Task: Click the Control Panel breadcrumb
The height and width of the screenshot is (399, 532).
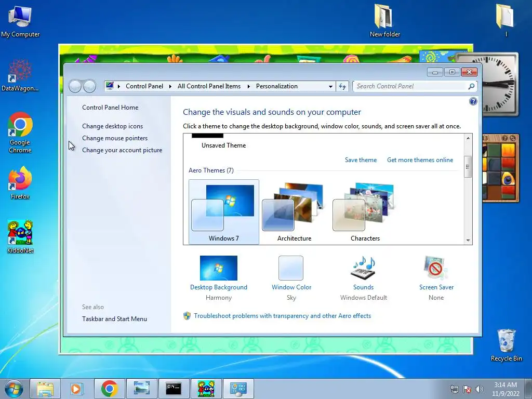Action: (x=144, y=86)
